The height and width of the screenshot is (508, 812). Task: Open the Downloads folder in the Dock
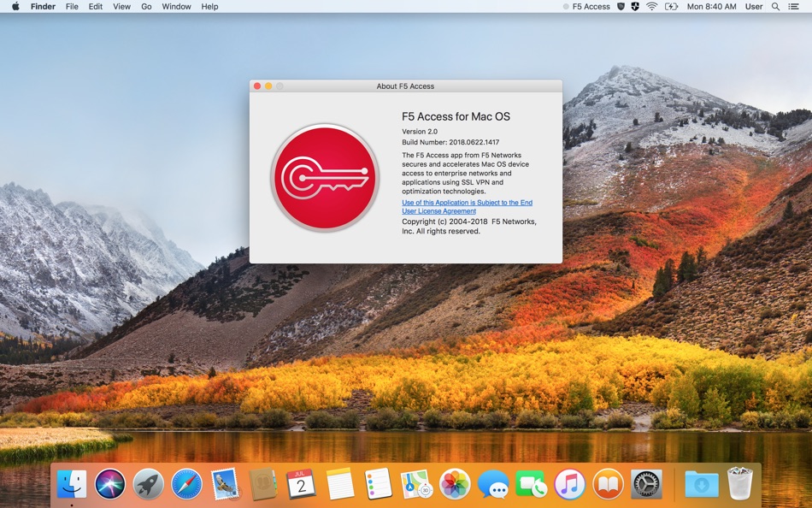tap(701, 483)
